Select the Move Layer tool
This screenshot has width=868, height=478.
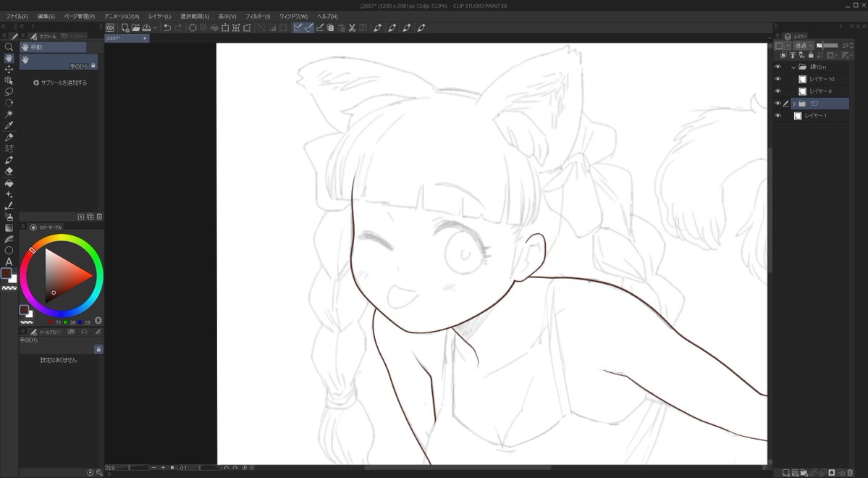[9, 70]
